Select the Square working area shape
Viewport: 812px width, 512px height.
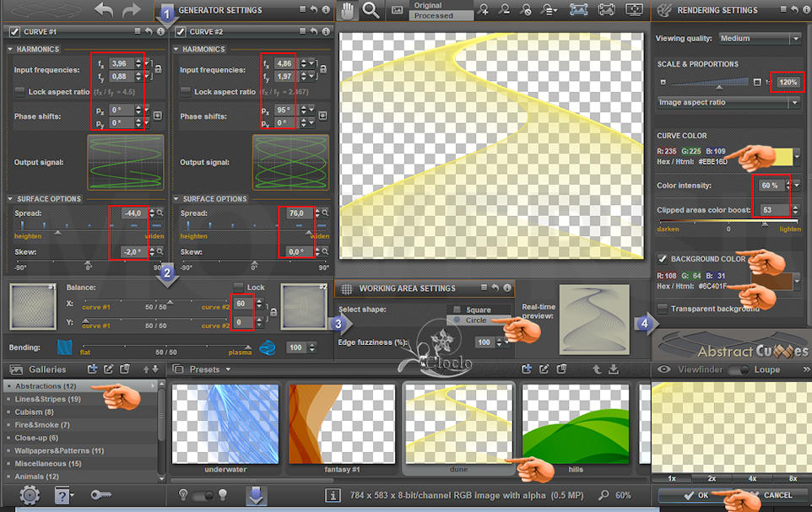[x=457, y=310]
